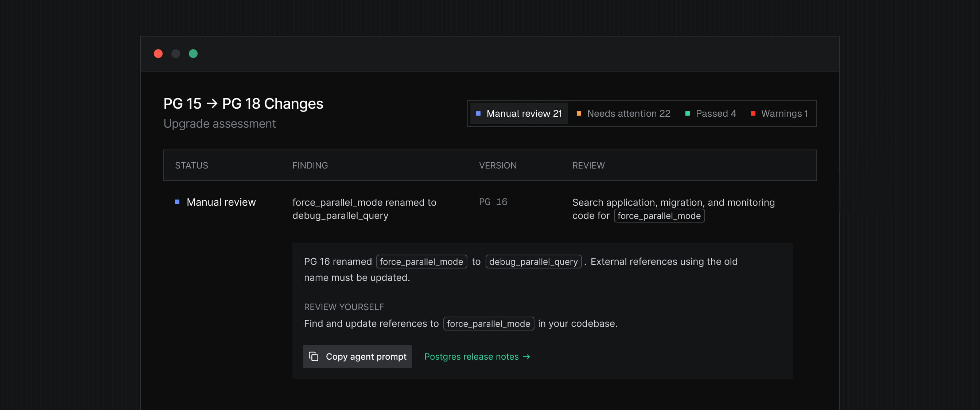Click the green square on the Passed tab

tap(688, 113)
